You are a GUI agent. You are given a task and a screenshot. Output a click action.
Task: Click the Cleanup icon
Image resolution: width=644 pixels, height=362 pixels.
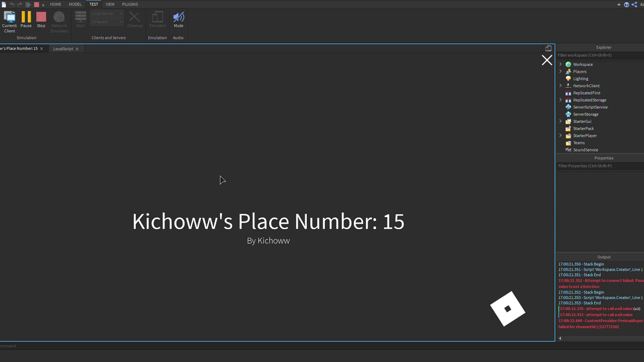click(134, 20)
